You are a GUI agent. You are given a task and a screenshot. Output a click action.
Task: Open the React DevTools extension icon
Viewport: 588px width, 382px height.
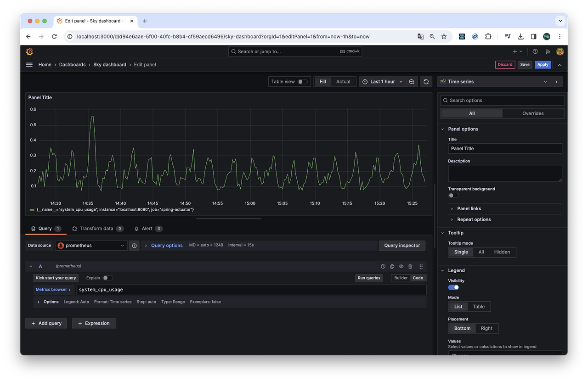462,36
